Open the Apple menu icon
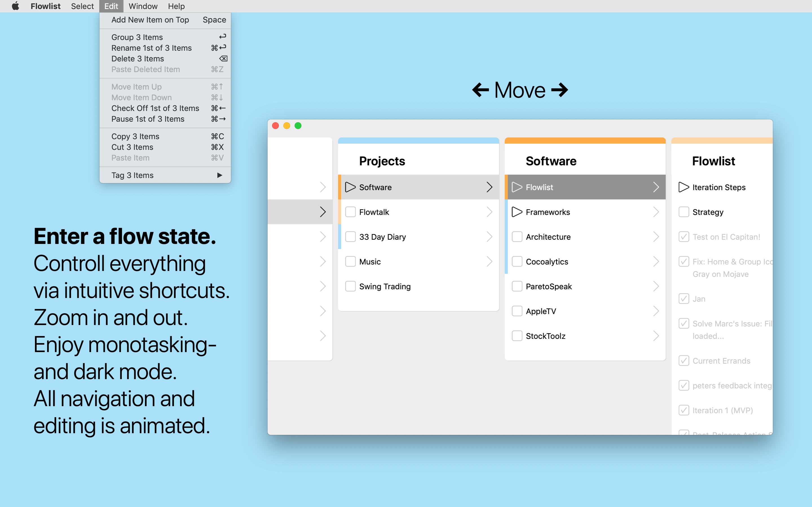812x507 pixels. (x=16, y=6)
